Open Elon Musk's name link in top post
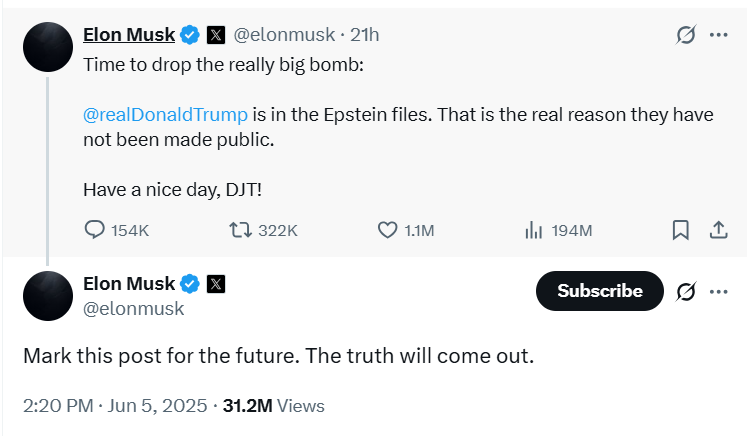 pos(129,35)
